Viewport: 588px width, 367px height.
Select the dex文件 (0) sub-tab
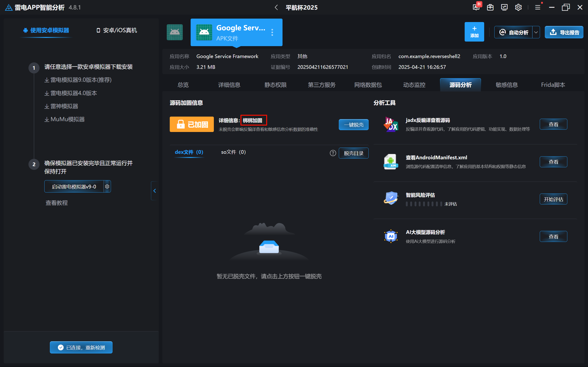(x=189, y=152)
